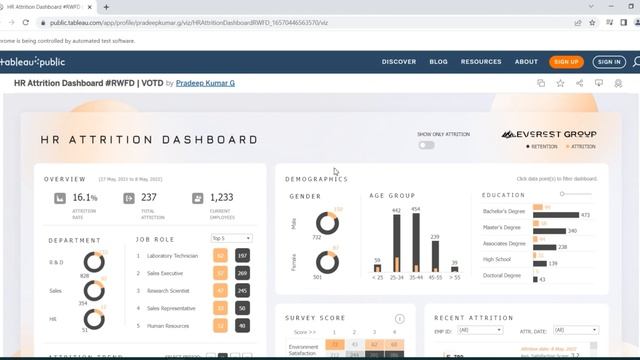
Task: Select the HR department donut chart
Action: [x=94, y=319]
